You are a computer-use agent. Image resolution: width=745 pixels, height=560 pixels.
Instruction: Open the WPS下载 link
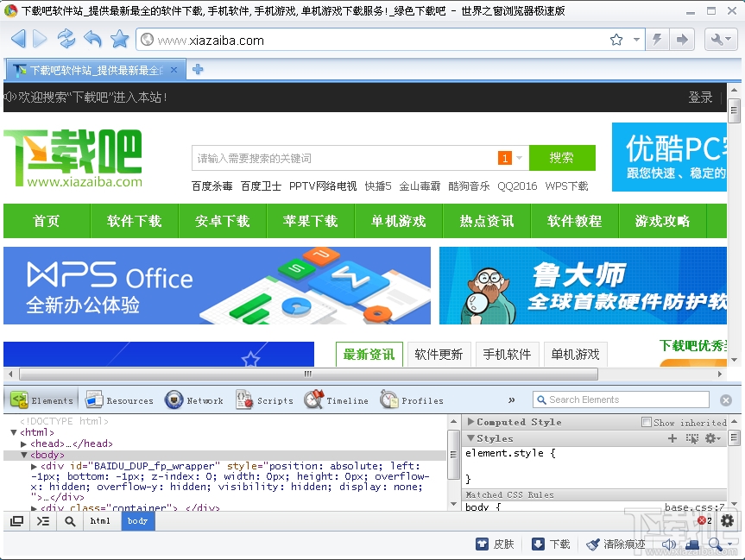[566, 186]
